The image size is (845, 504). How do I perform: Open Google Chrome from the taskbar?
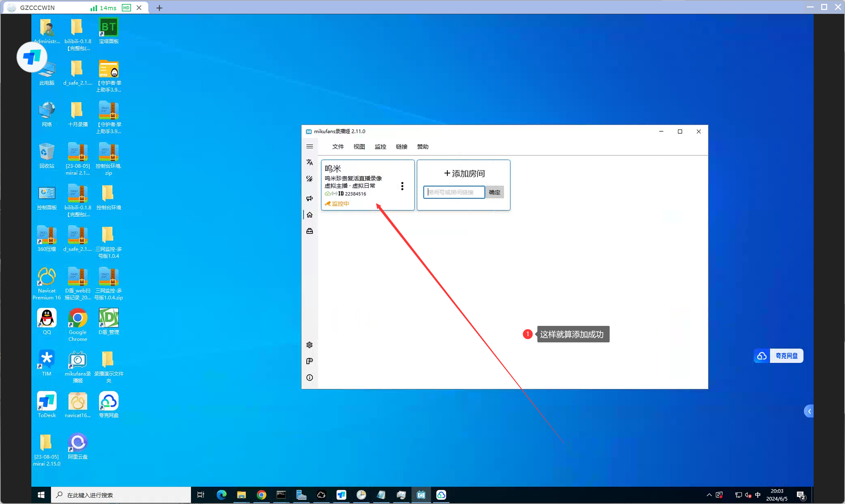(x=261, y=495)
